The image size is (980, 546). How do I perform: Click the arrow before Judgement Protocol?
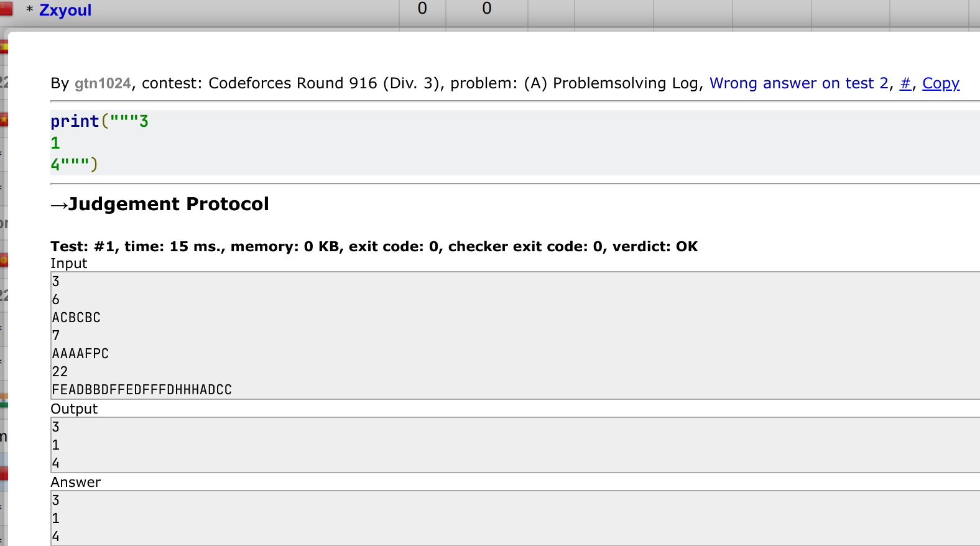[59, 205]
